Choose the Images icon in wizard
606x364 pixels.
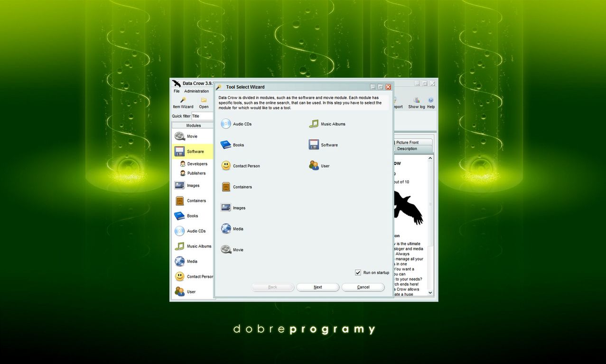pyautogui.click(x=226, y=208)
